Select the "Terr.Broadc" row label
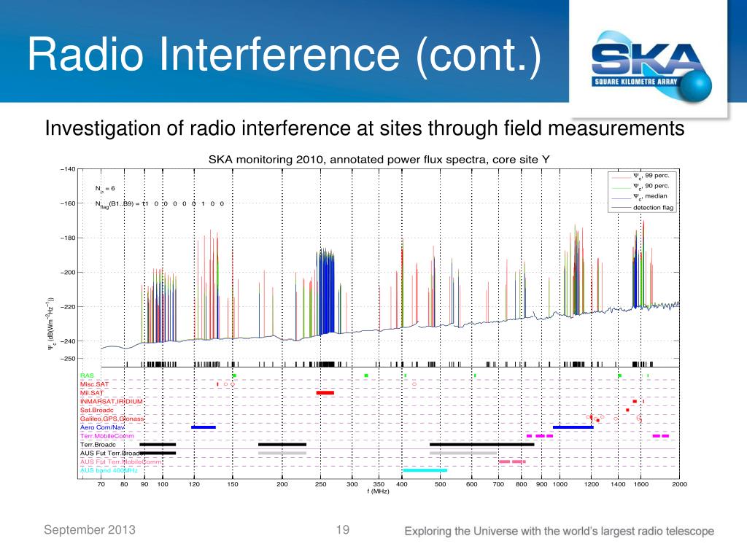747x560 pixels. 98,444
